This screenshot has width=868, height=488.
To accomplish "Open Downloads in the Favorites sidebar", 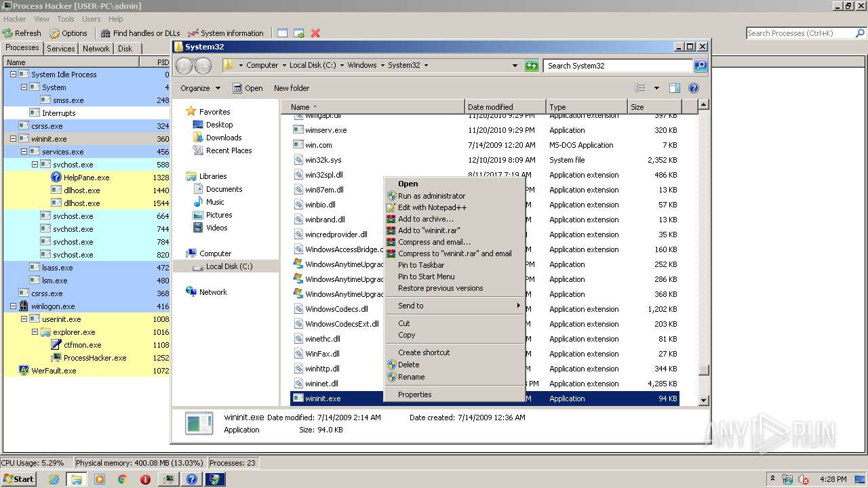I will 224,138.
